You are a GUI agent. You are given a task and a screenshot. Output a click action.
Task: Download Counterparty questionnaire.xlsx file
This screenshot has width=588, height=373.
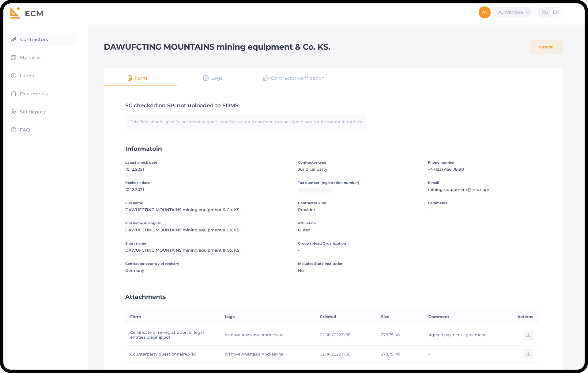[x=528, y=354]
